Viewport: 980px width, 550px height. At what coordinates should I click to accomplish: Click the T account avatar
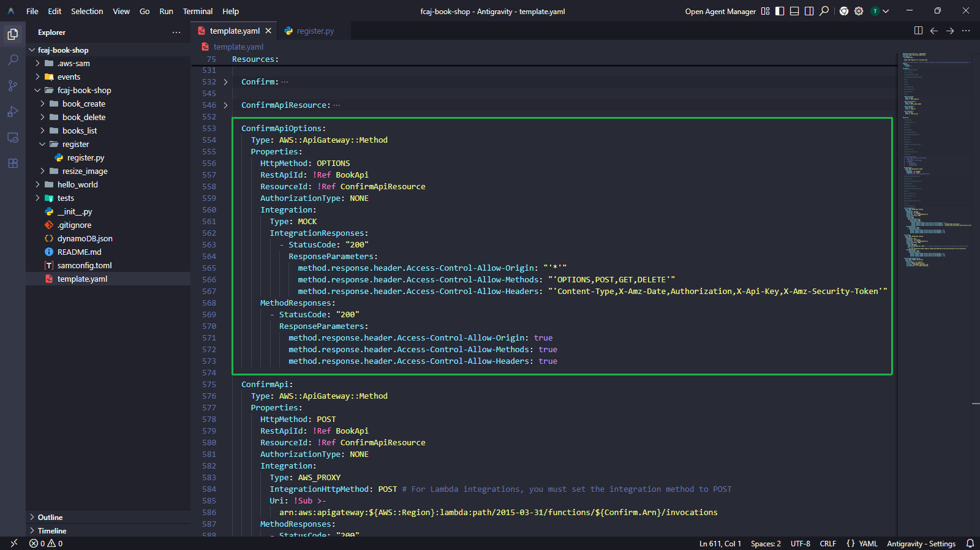875,11
